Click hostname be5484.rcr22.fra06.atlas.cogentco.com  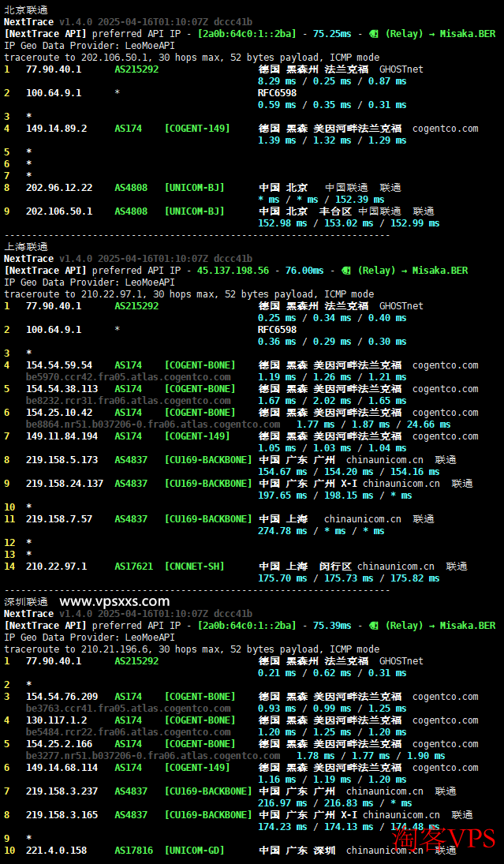click(x=129, y=732)
